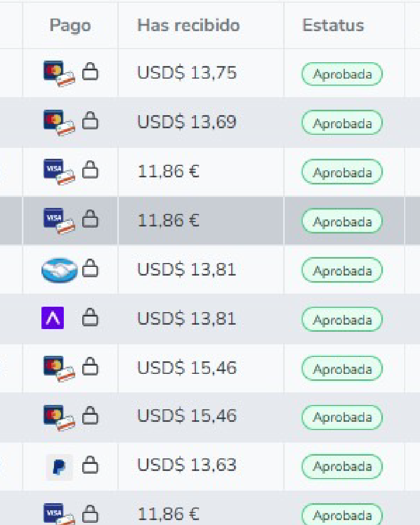This screenshot has height=525, width=420.
Task: Click the USD$ 13,69 amount cell
Action: (x=187, y=122)
